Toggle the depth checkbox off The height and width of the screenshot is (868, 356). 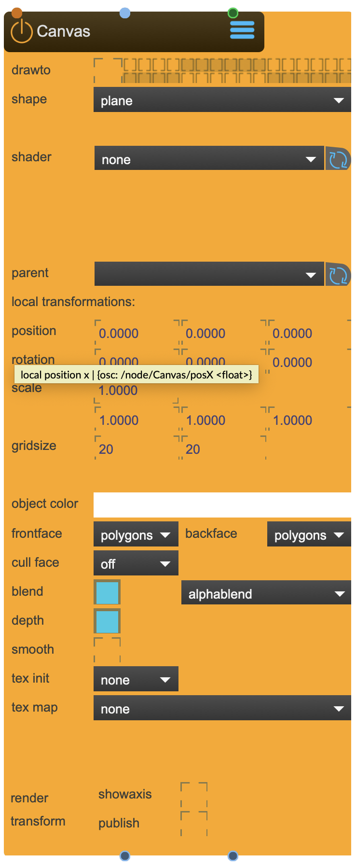coord(107,621)
